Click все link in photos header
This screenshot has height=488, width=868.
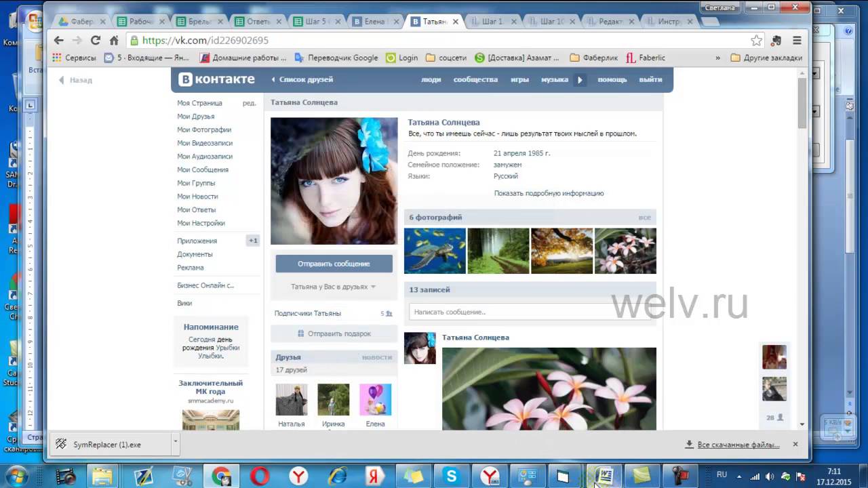[644, 218]
